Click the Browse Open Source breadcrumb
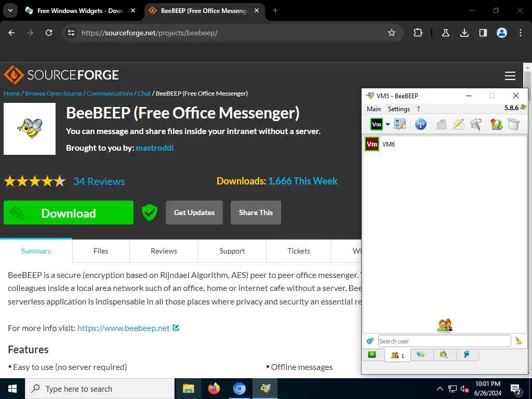The width and height of the screenshot is (532, 399). pos(54,94)
